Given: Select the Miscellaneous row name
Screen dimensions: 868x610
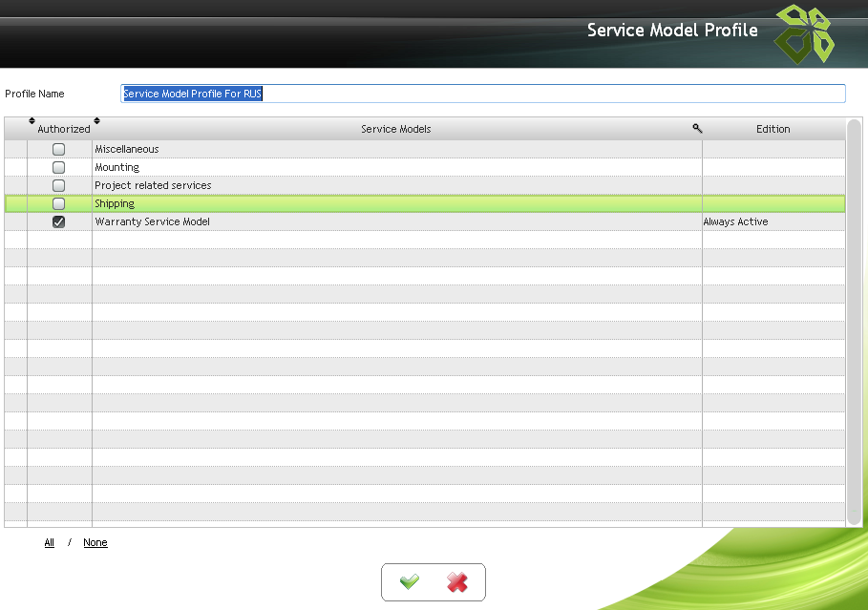Looking at the screenshot, I should click(x=127, y=150).
